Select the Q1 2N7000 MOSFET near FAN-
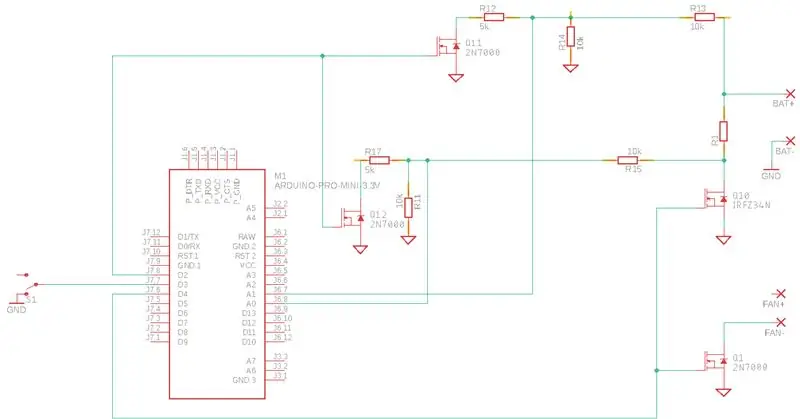 [716, 361]
